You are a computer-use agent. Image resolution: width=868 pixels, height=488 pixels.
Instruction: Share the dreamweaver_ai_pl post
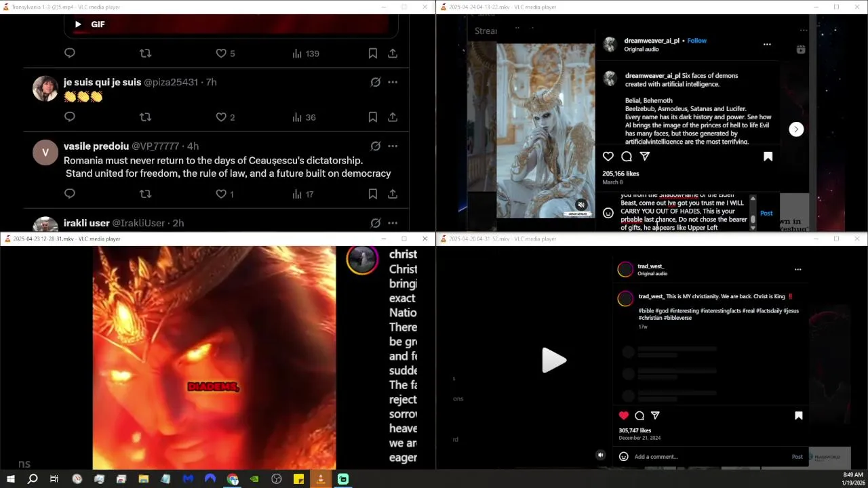(x=645, y=157)
